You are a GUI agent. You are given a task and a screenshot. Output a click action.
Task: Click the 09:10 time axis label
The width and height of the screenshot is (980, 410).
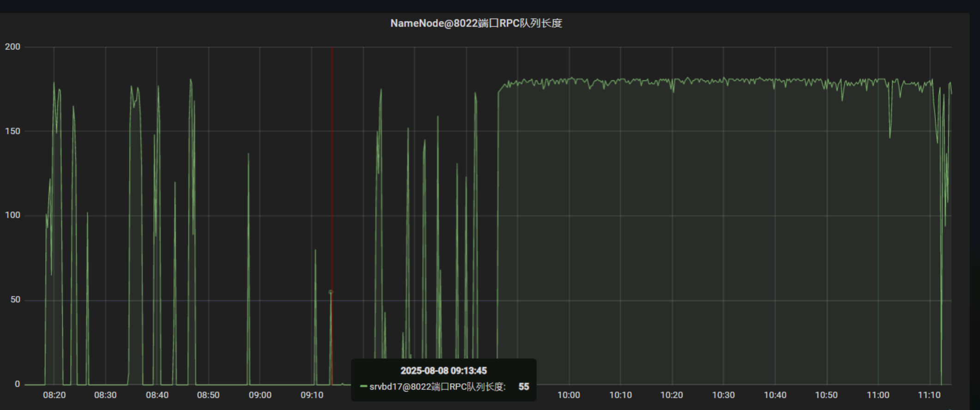pos(312,395)
